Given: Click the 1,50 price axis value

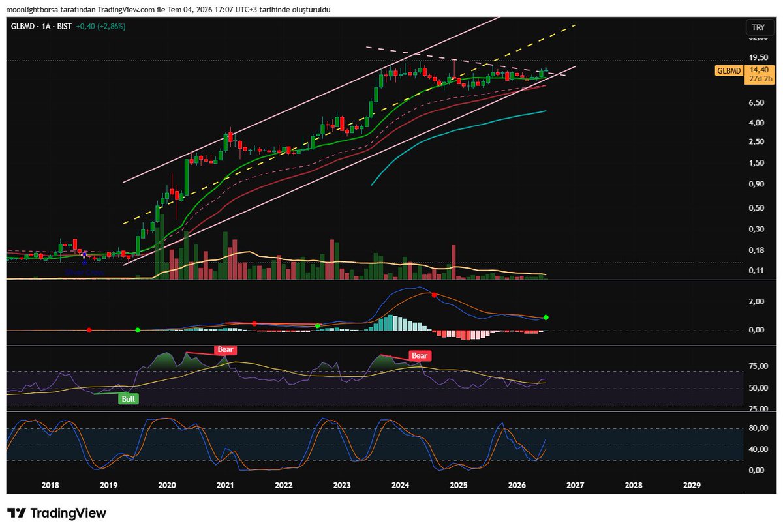Looking at the screenshot, I should [x=757, y=163].
